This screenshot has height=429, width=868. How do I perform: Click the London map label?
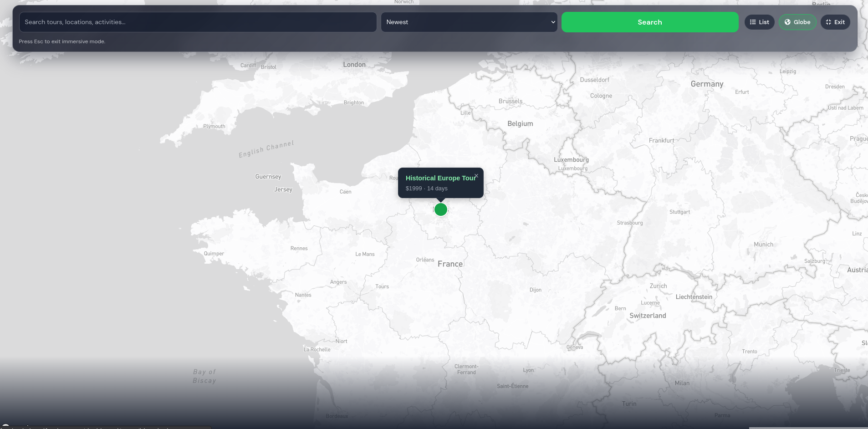coord(354,65)
